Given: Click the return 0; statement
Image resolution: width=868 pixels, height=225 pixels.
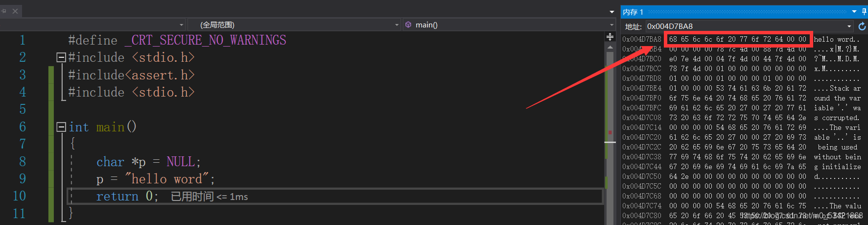Looking at the screenshot, I should pos(127,197).
